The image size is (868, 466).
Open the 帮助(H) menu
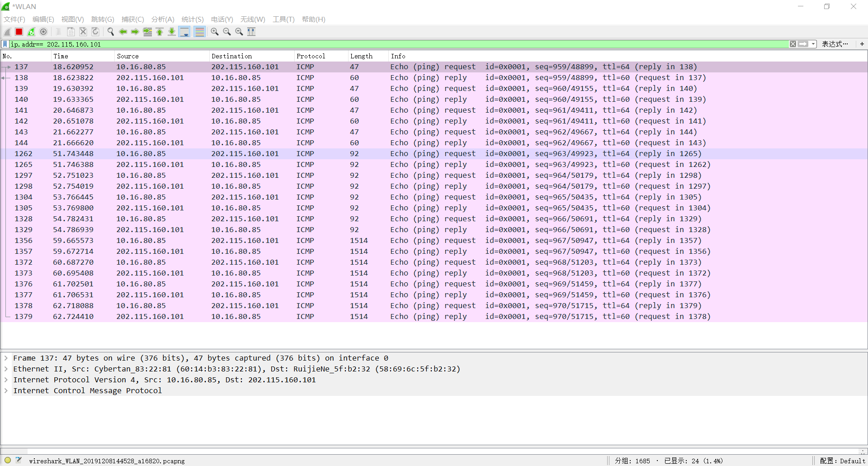pos(314,19)
